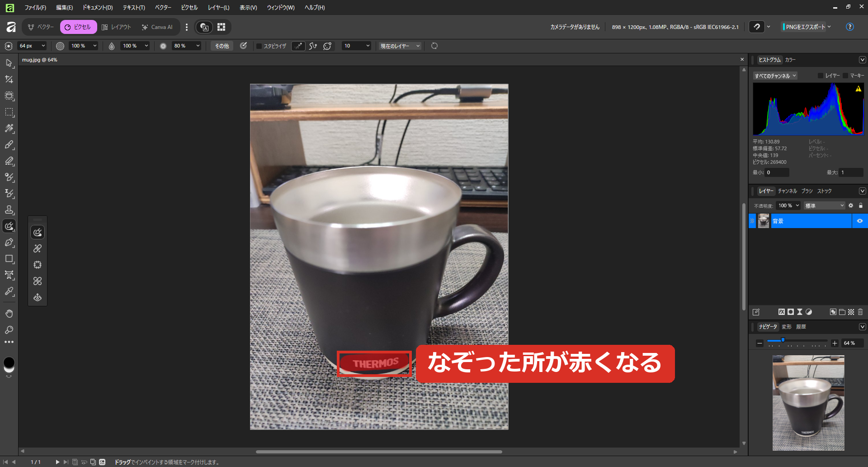
Task: Open the fx layer effects
Action: pyautogui.click(x=781, y=312)
